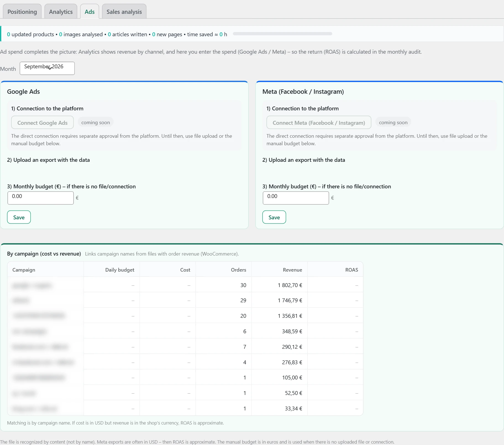This screenshot has width=504, height=445.
Task: Open the Month dropdown showing September 2026
Action: pos(47,68)
